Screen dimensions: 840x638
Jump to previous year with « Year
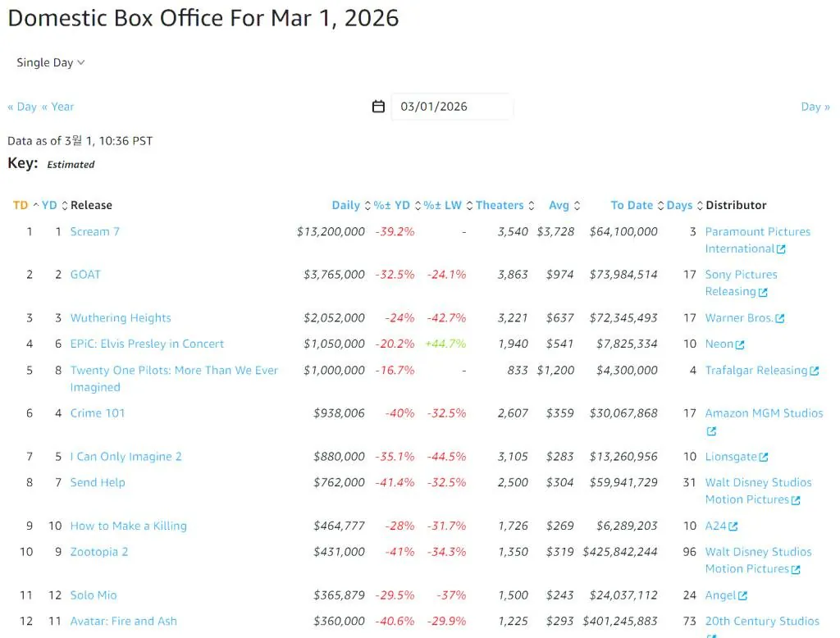58,107
